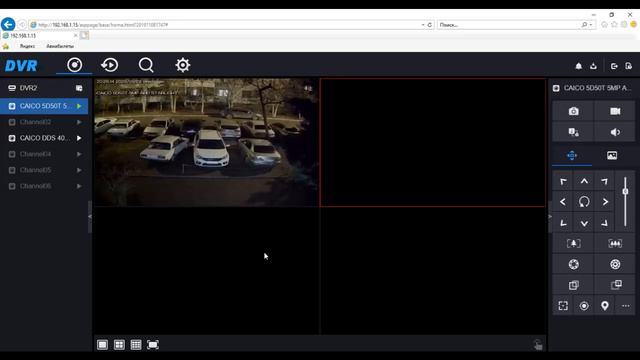
Task: Play Channel02 stream arrow
Action: (x=79, y=122)
